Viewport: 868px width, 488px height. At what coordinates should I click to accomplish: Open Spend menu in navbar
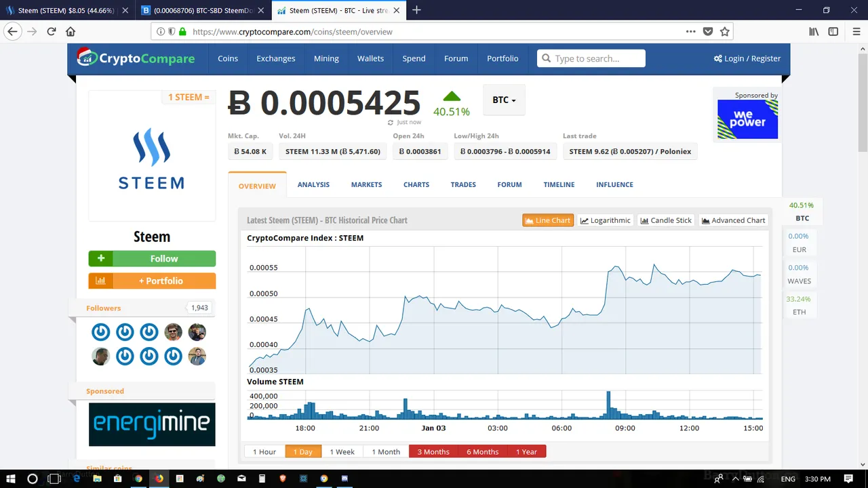coord(414,58)
